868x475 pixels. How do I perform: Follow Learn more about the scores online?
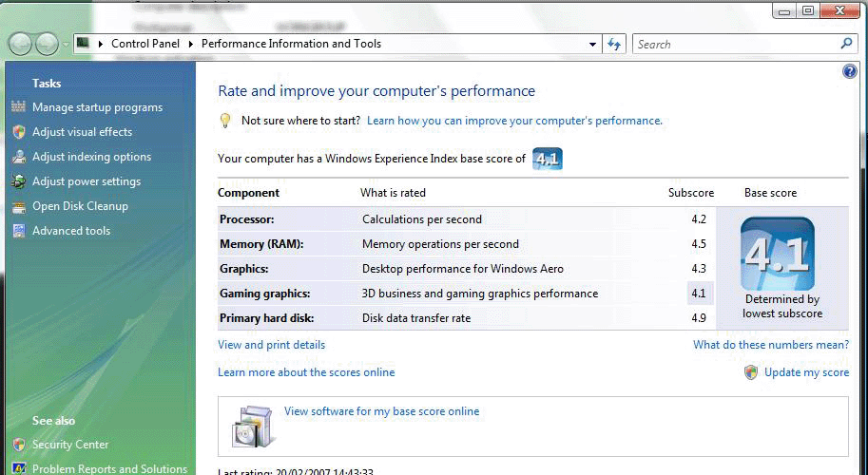pyautogui.click(x=306, y=372)
